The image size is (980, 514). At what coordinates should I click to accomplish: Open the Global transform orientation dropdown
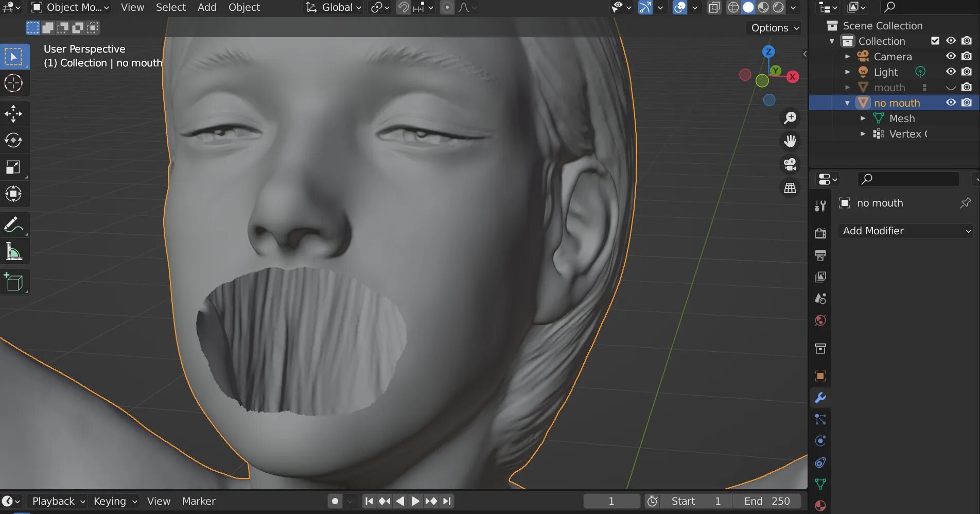(x=334, y=7)
